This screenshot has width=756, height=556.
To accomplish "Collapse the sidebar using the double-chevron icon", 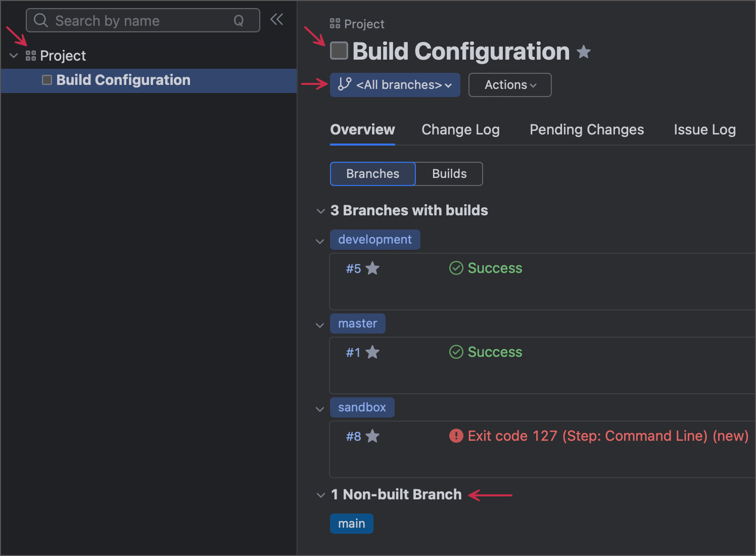I will pyautogui.click(x=277, y=19).
